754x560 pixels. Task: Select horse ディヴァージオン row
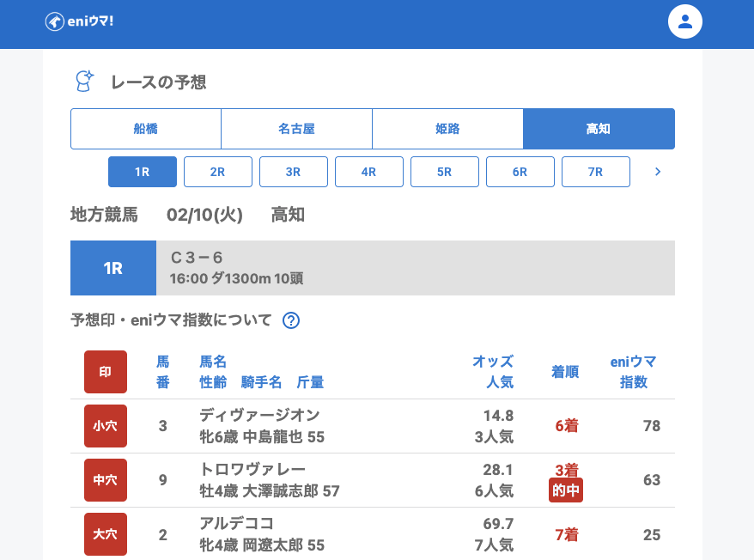[x=258, y=415]
